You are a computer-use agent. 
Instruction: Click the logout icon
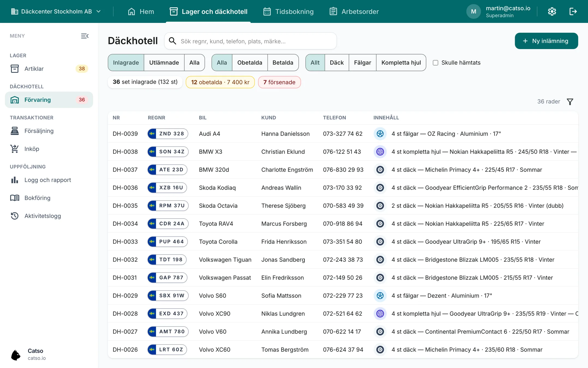(x=573, y=11)
